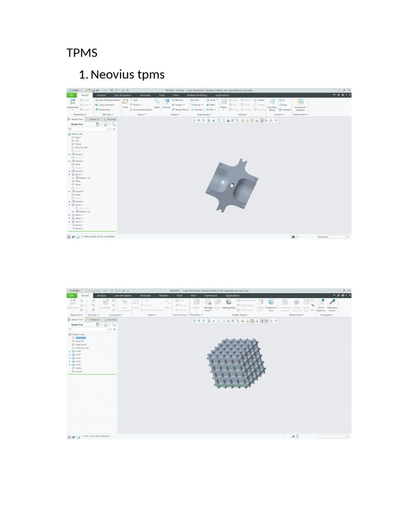The width and height of the screenshot is (399, 532).
Task: Click the model tree search field in assembly window
Action: (90, 329)
